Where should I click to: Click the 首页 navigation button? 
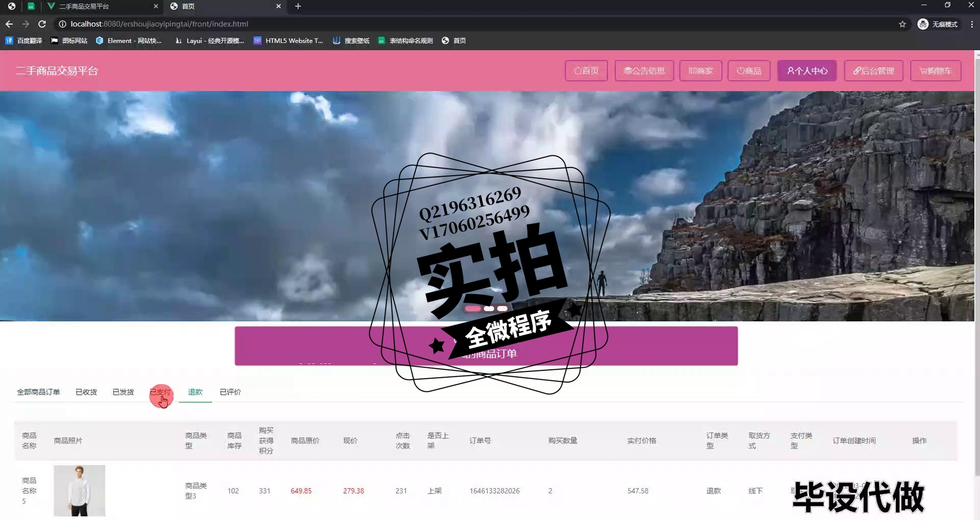[586, 70]
